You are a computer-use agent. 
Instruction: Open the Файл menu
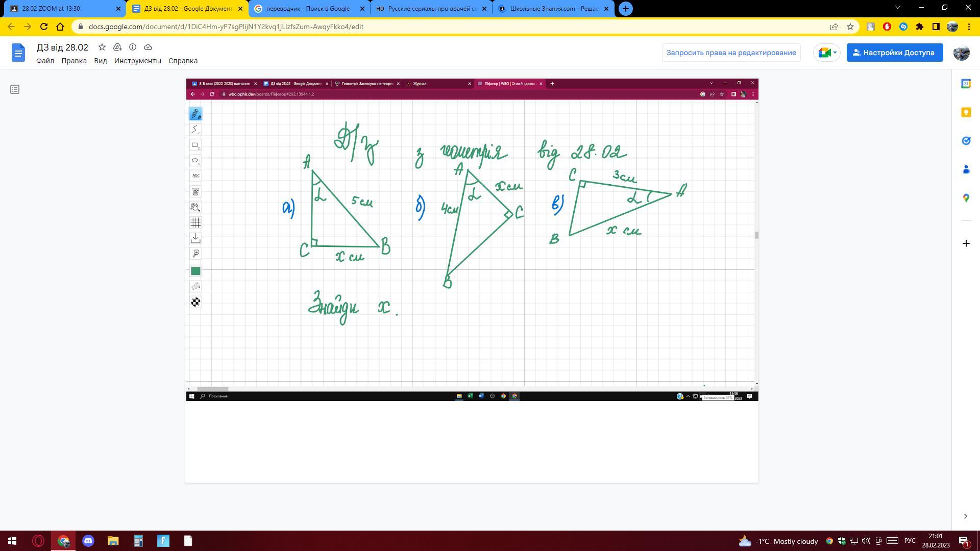tap(45, 61)
